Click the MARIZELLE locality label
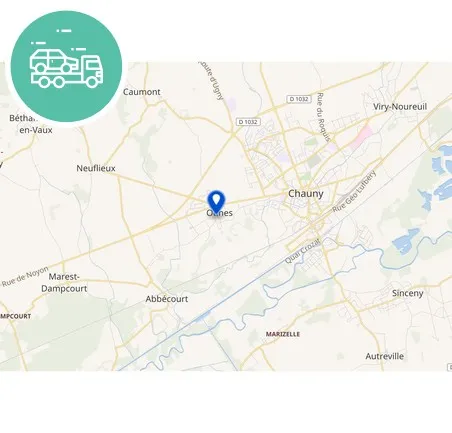The width and height of the screenshot is (452, 433). (x=283, y=334)
